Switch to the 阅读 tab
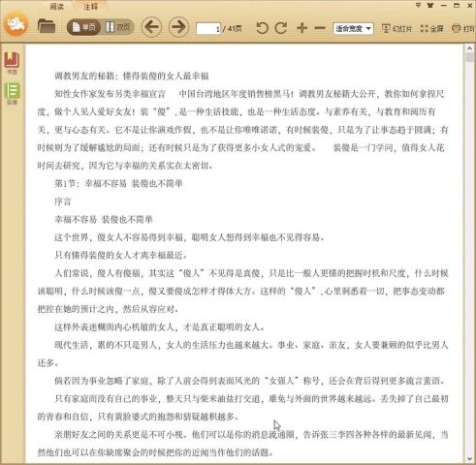 click(x=57, y=7)
